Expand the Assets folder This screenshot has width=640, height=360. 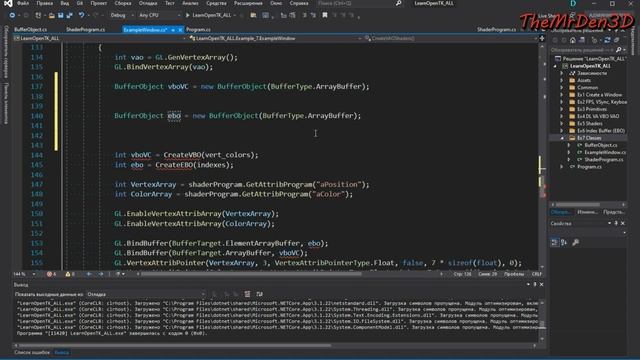(562, 80)
